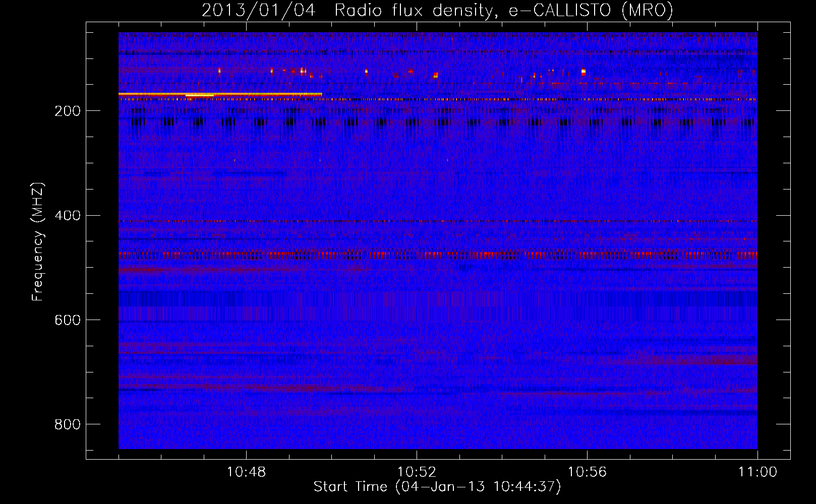Viewport: 816px width, 504px height.
Task: Click the red dashed interference band near 475 MHz
Action: click(438, 255)
